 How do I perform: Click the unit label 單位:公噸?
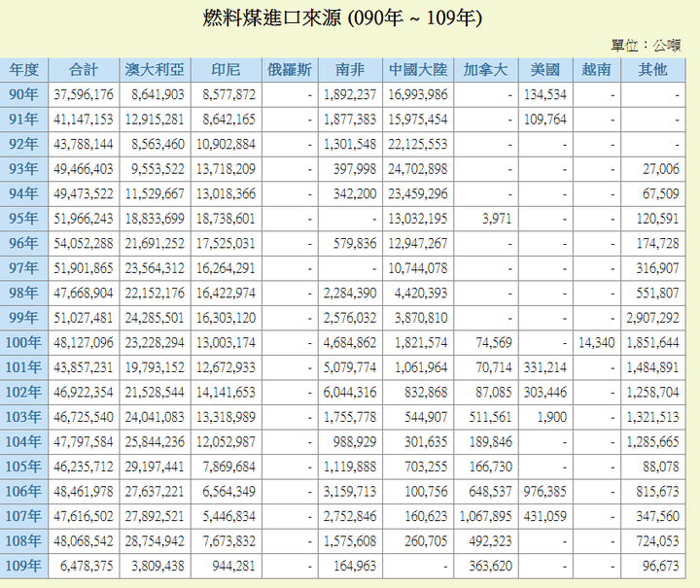pos(646,45)
